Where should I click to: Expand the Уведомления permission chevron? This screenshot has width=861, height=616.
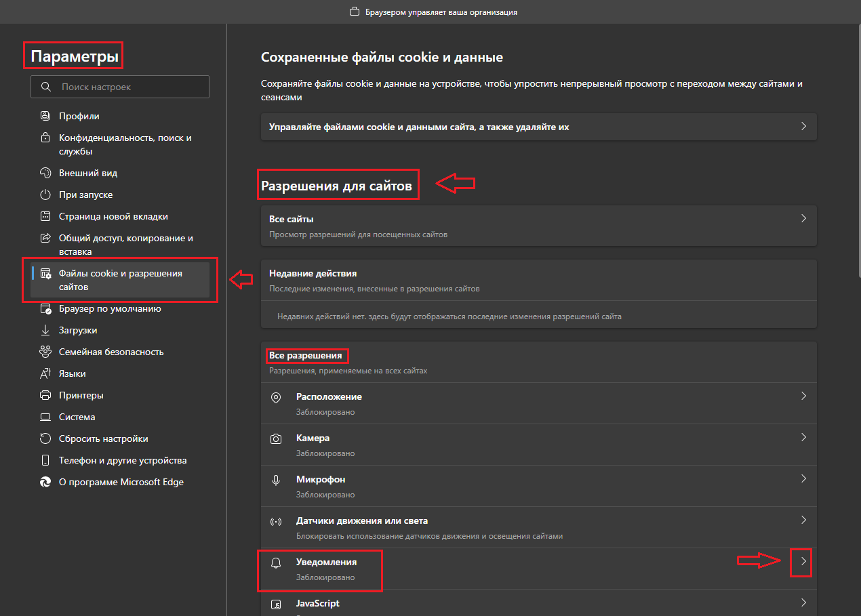point(803,561)
